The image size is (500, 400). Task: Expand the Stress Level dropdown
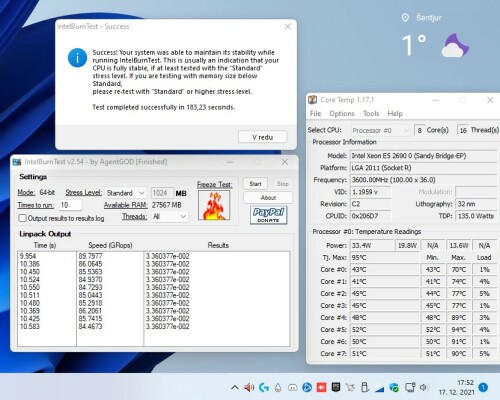pyautogui.click(x=125, y=193)
